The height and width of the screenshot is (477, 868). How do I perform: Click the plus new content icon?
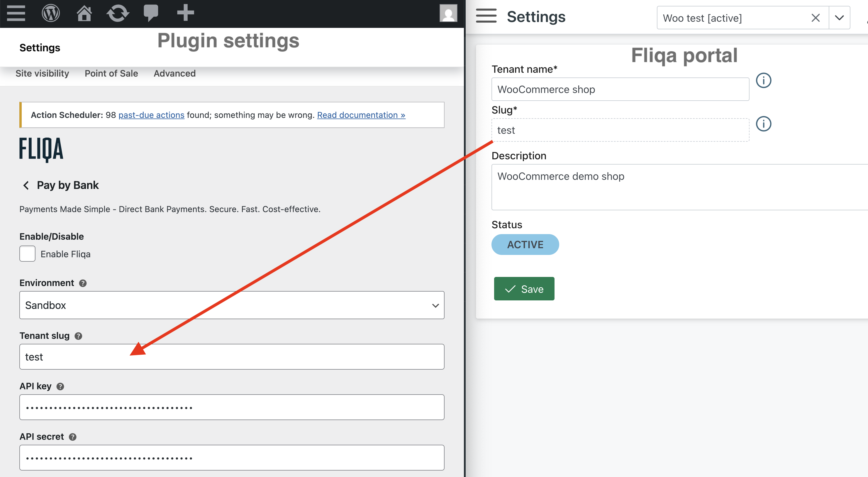pyautogui.click(x=185, y=13)
